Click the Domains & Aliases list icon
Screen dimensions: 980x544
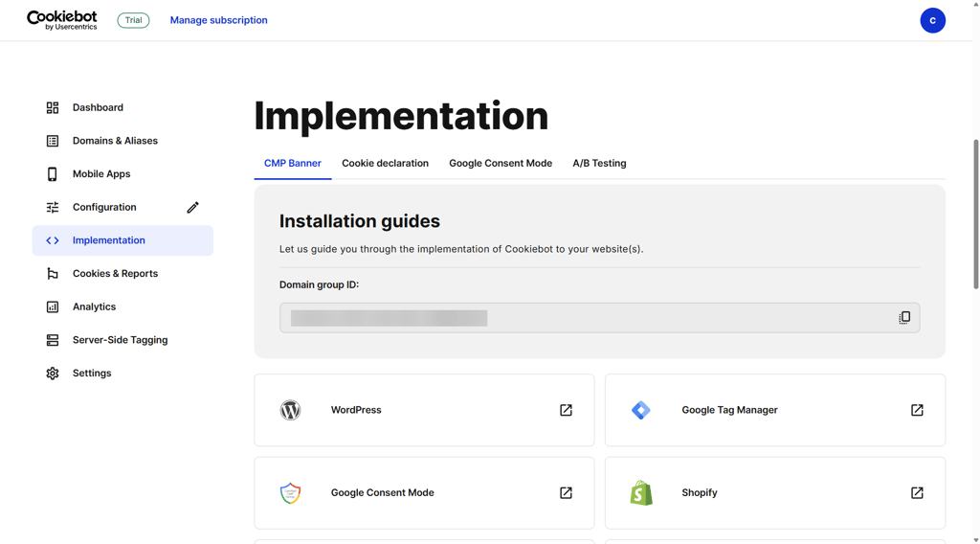tap(53, 141)
